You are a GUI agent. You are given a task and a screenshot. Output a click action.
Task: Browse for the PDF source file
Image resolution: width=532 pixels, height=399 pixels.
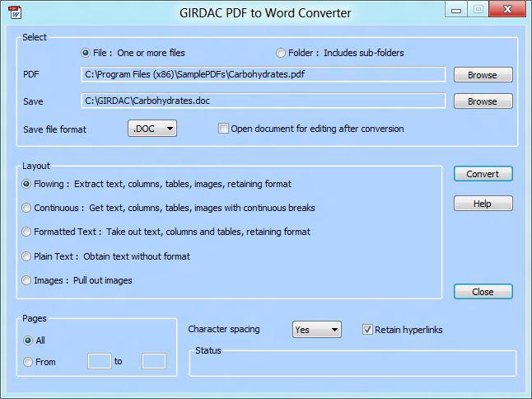[483, 75]
